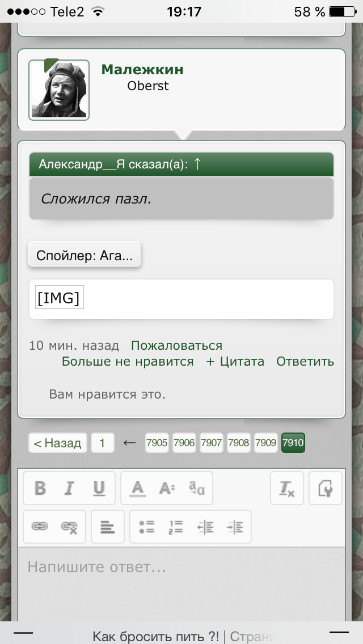Toggle bold formatting in editor
Viewport: 363px width, 644px height.
click(x=40, y=488)
